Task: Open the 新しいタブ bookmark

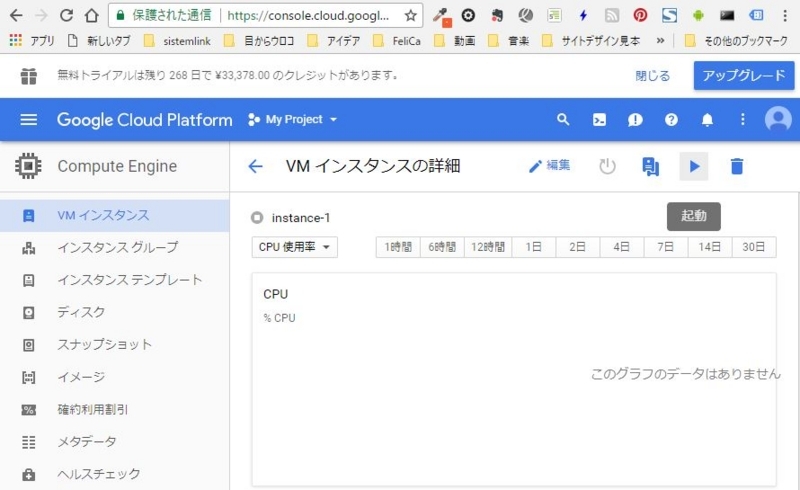Action: coord(99,41)
